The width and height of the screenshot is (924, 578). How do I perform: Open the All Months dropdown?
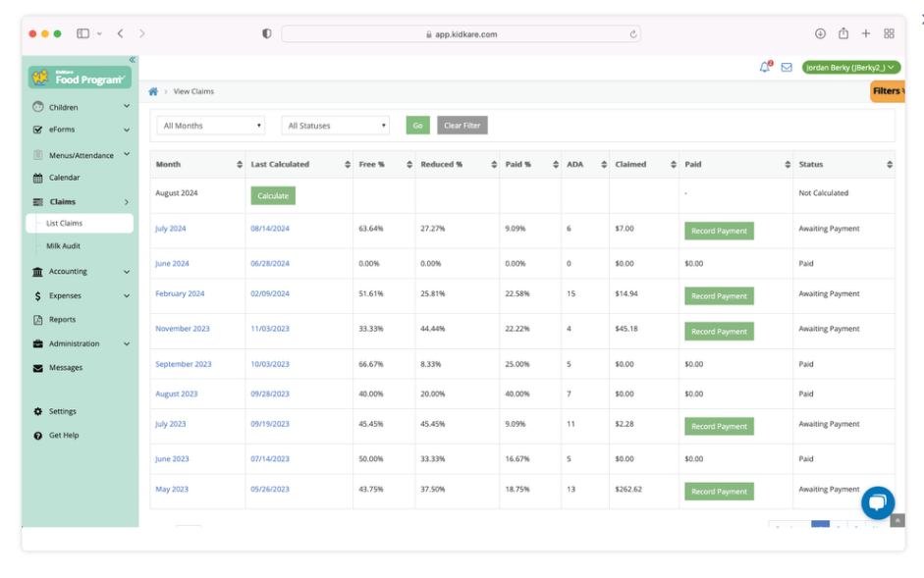point(211,126)
